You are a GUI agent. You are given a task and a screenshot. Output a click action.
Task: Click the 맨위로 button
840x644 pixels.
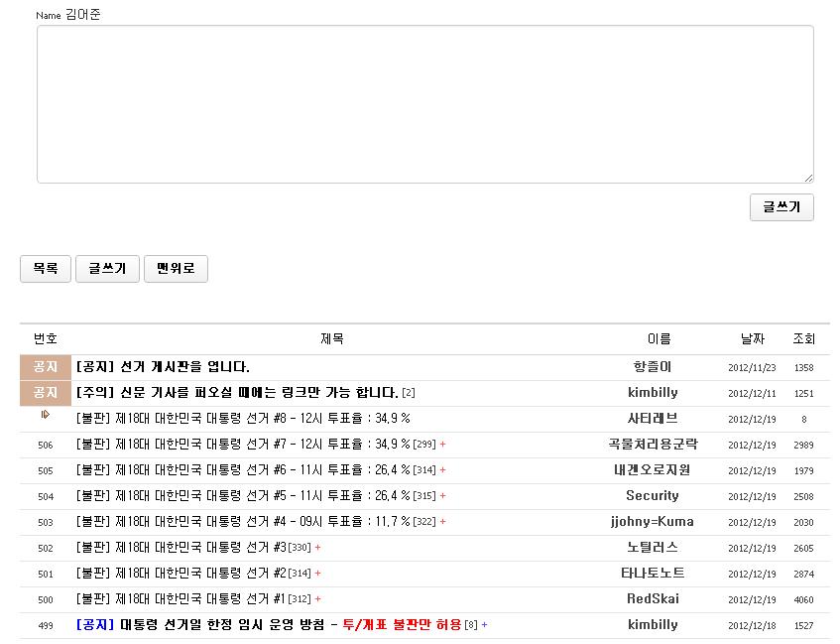(x=176, y=269)
